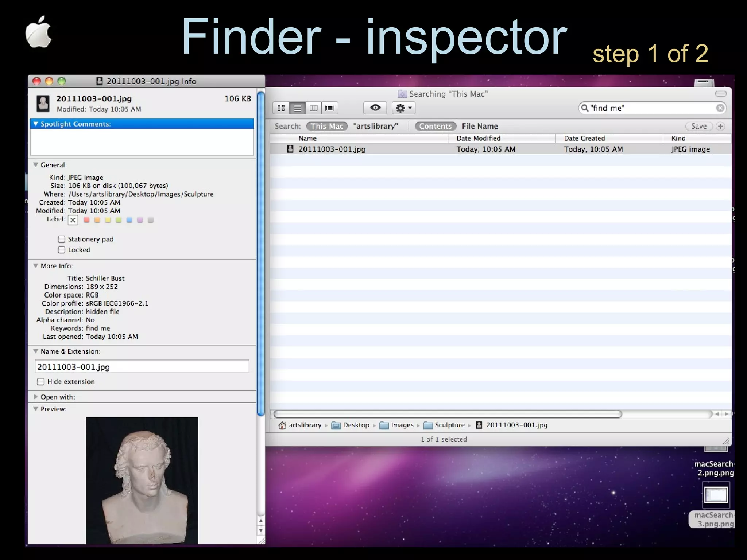This screenshot has width=747, height=560.
Task: Add a search criterion with plus button
Action: [720, 126]
